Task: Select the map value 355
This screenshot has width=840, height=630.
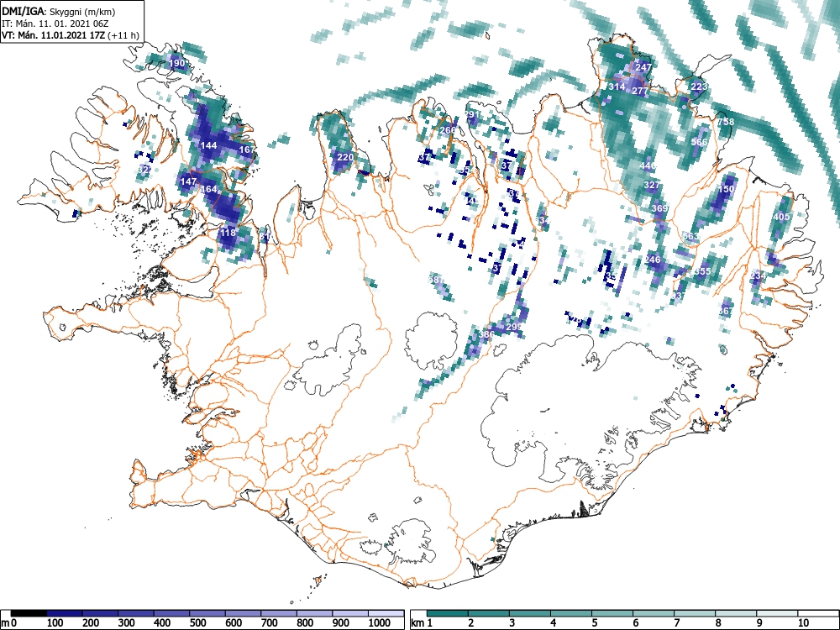Action: click(x=701, y=271)
